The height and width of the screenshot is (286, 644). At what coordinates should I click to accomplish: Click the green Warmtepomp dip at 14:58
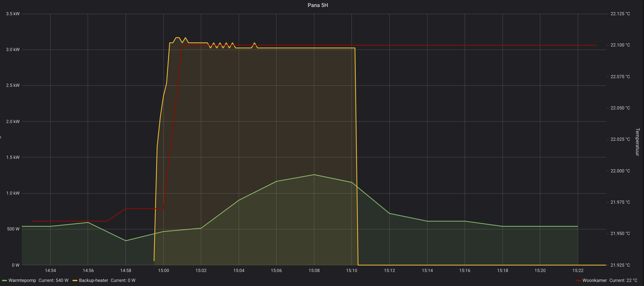126,241
